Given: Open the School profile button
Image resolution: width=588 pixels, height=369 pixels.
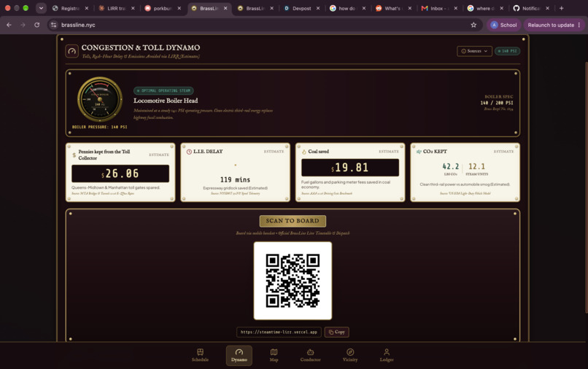Looking at the screenshot, I should tap(503, 25).
